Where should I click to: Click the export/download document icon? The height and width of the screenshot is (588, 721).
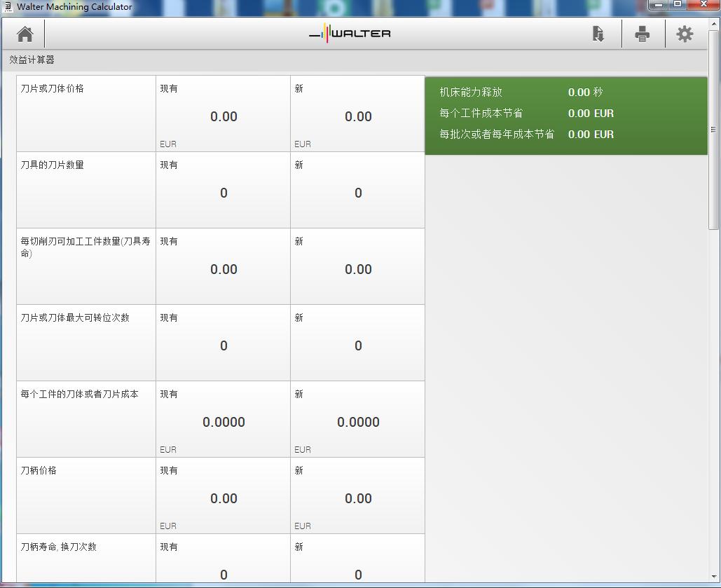[598, 34]
